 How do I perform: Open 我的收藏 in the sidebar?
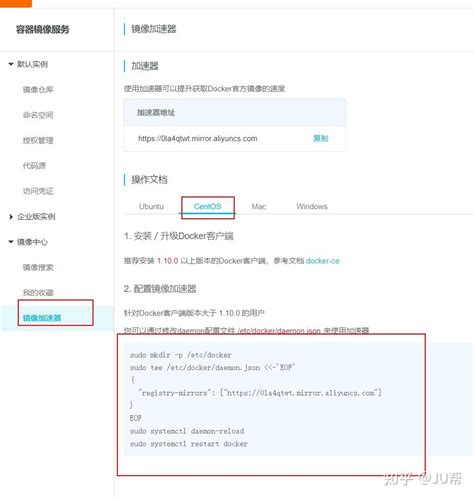click(38, 293)
